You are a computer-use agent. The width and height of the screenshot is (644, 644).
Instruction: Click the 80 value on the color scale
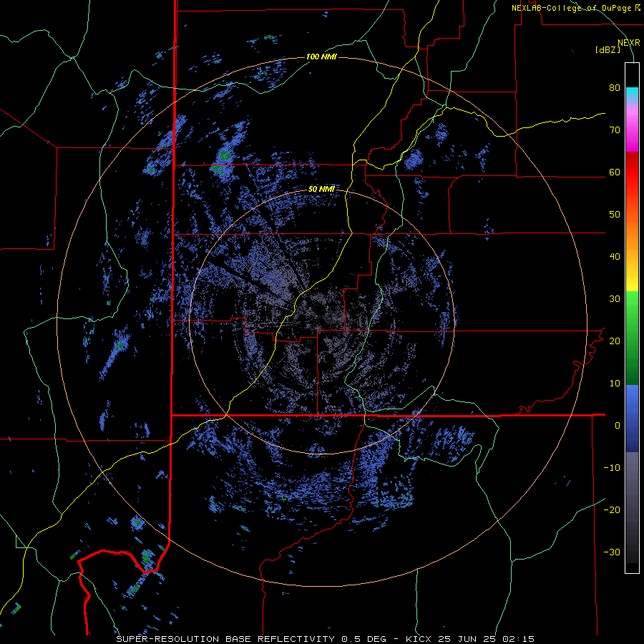615,88
